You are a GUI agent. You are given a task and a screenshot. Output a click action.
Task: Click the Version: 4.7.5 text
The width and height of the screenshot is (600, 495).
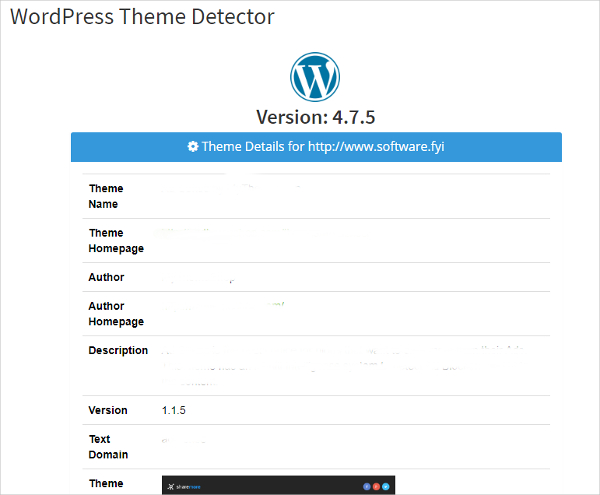click(316, 117)
